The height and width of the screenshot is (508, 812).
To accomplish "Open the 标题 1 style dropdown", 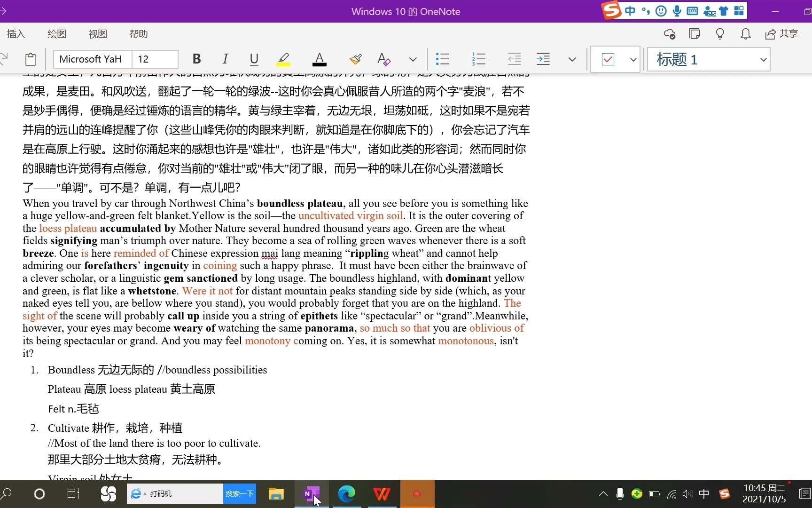I will click(x=709, y=59).
